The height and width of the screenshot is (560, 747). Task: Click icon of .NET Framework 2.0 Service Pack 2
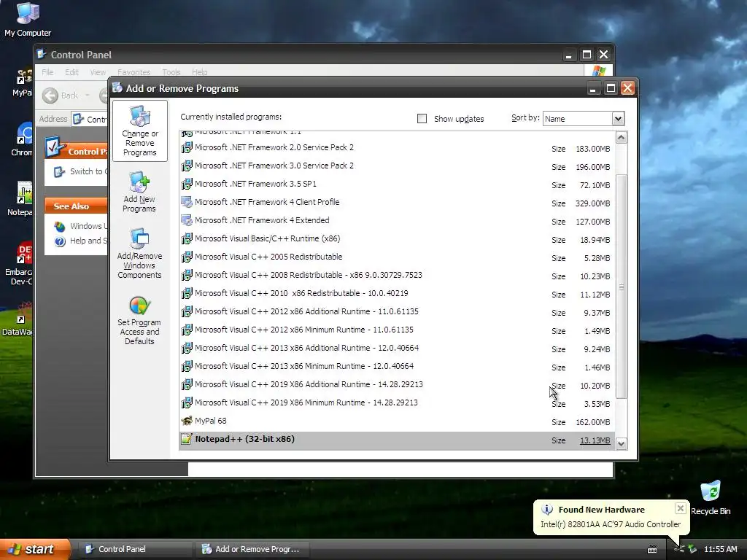point(187,147)
